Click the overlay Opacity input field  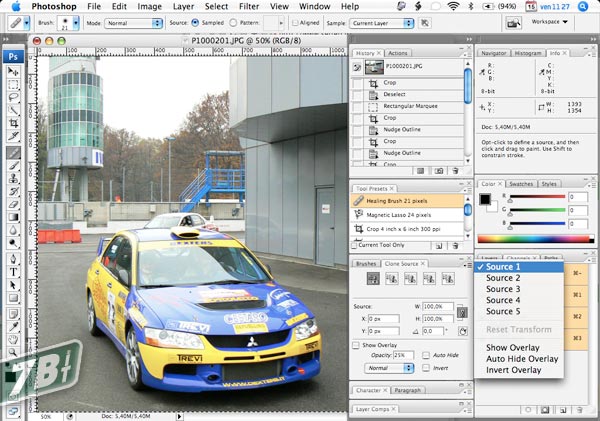pyautogui.click(x=401, y=355)
